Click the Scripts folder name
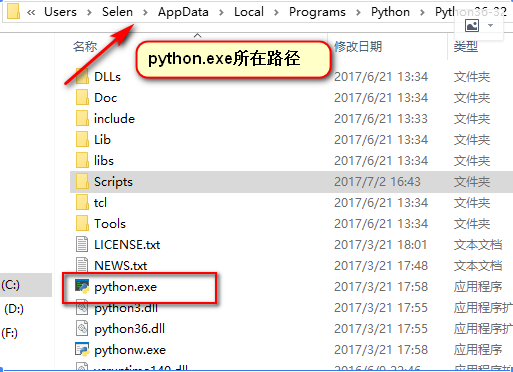 [113, 182]
